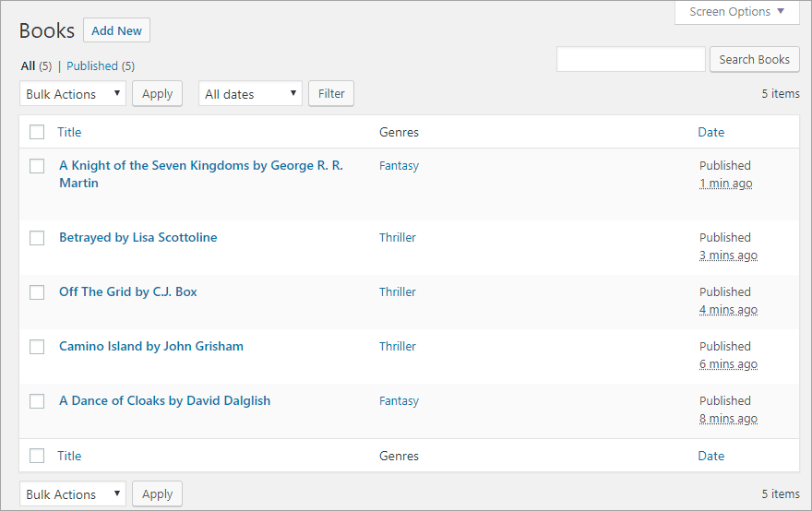Click the '1 min ago' date text
812x511 pixels.
click(725, 184)
